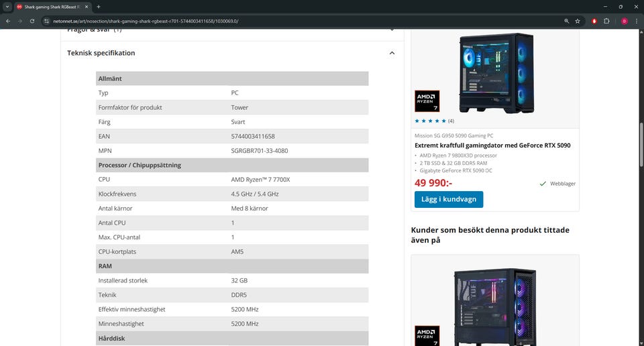The image size is (644, 346).
Task: Select the MPN value SGRGBR701-33-4080
Action: point(260,151)
